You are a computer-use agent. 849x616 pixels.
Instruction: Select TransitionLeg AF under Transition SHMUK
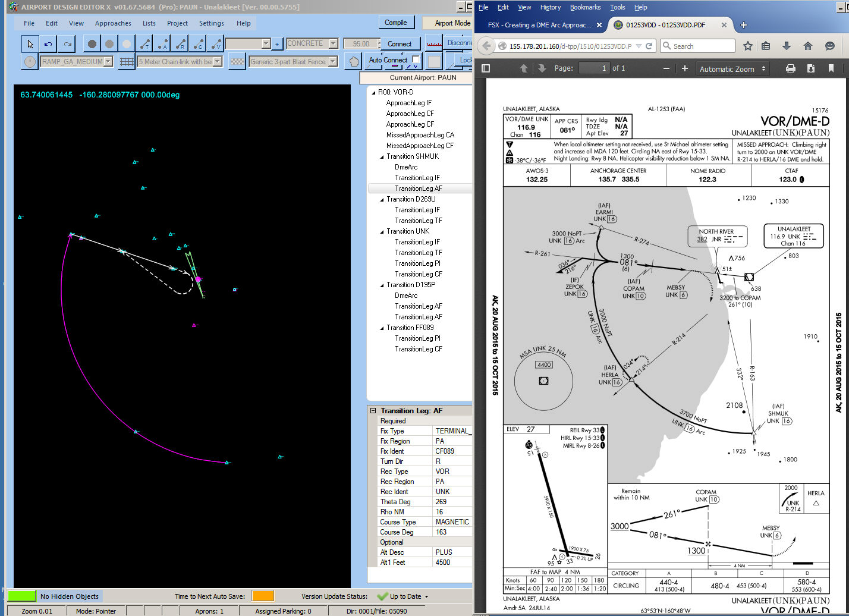pos(419,188)
